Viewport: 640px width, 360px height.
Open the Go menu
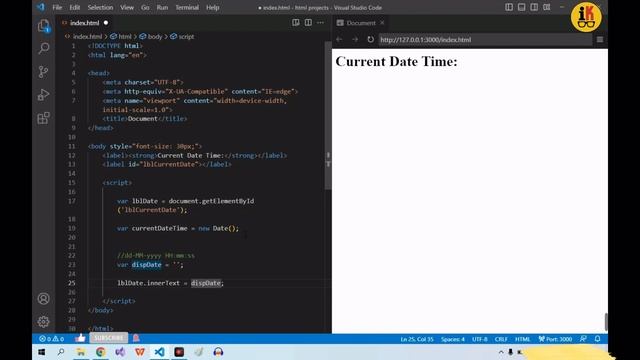145,7
